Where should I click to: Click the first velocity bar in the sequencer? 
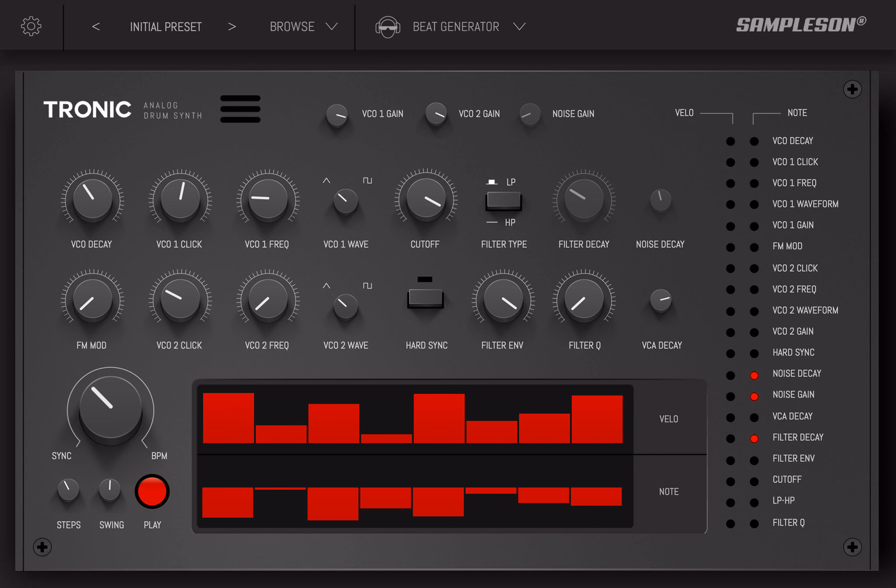pos(228,418)
